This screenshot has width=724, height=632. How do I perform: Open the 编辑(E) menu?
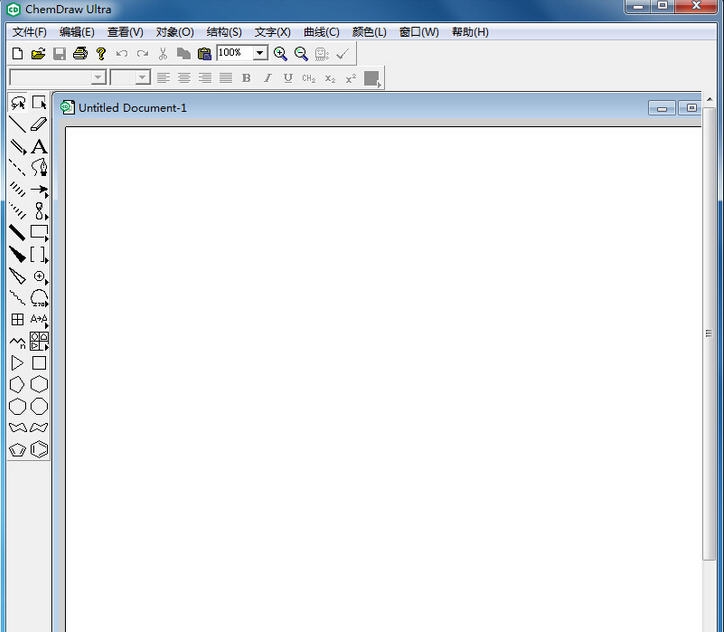pyautogui.click(x=77, y=32)
